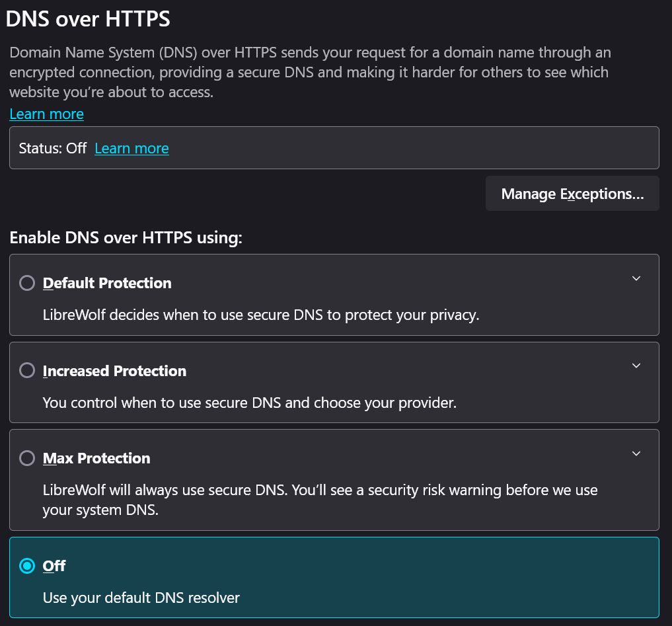Click "Use your default DNS resolver" text
This screenshot has width=672, height=626.
[141, 598]
